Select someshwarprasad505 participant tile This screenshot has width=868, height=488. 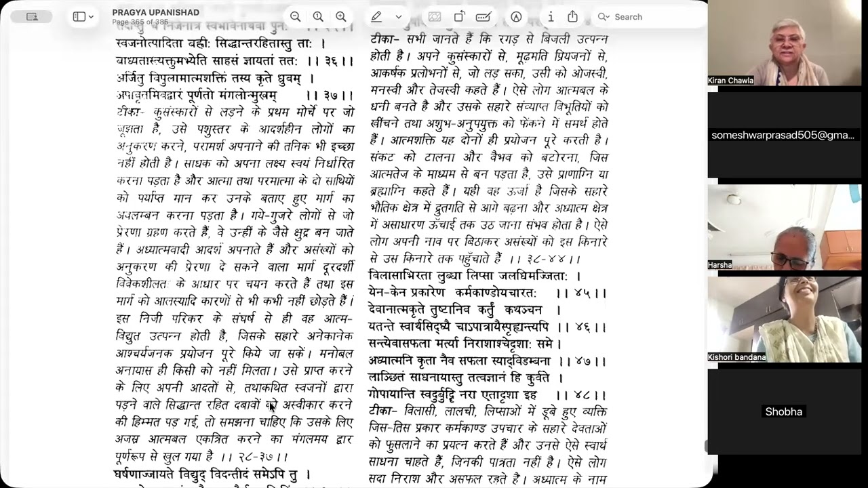(x=785, y=135)
